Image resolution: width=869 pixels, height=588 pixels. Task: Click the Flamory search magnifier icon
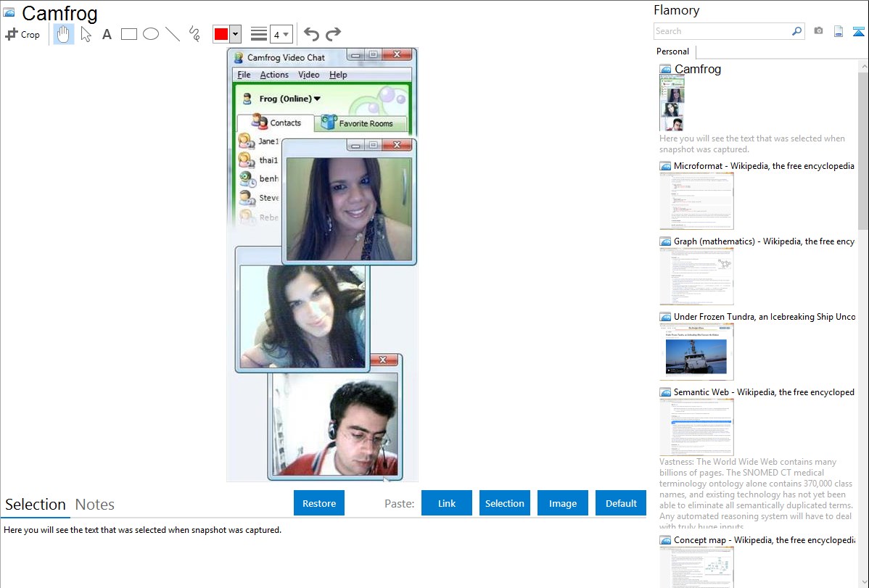[x=796, y=31]
